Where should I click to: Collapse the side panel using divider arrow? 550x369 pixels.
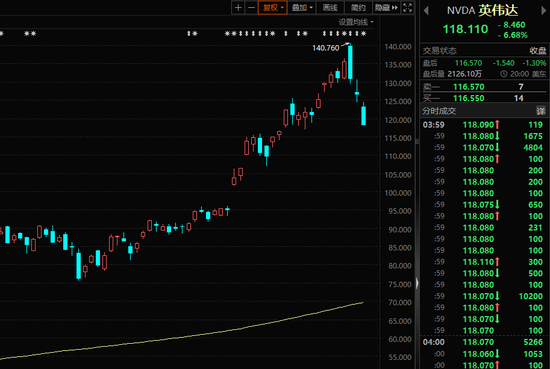tap(417, 283)
